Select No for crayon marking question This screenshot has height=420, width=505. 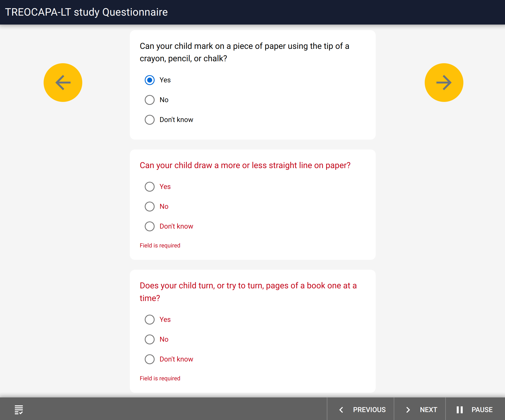150,100
